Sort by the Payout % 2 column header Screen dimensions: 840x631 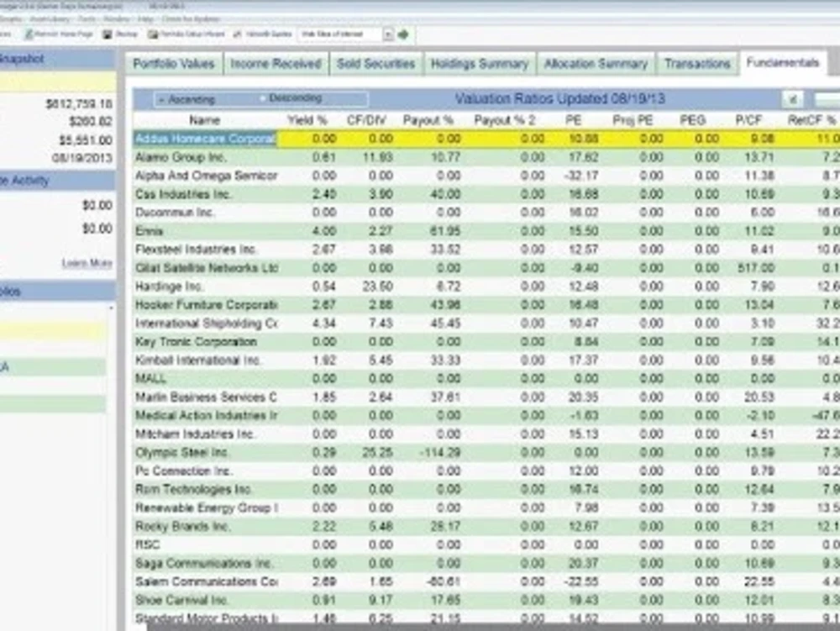(505, 120)
